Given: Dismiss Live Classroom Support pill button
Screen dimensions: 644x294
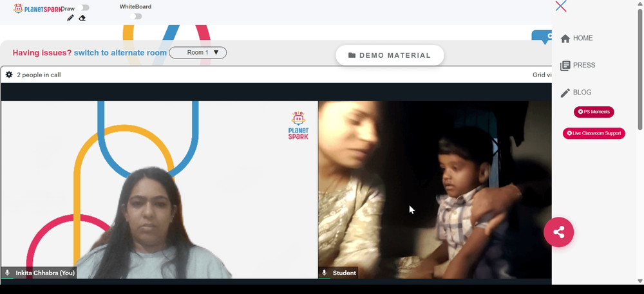Looking at the screenshot, I should 594,133.
